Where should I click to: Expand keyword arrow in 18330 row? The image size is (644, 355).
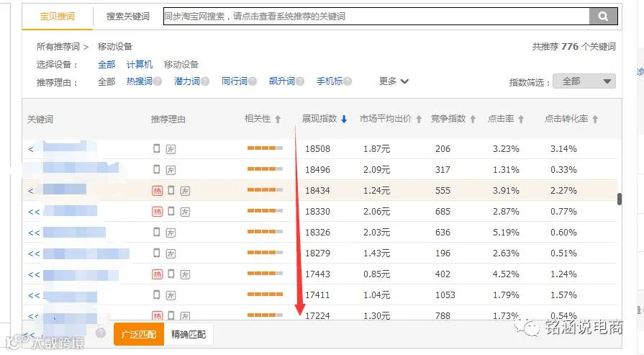34,212
